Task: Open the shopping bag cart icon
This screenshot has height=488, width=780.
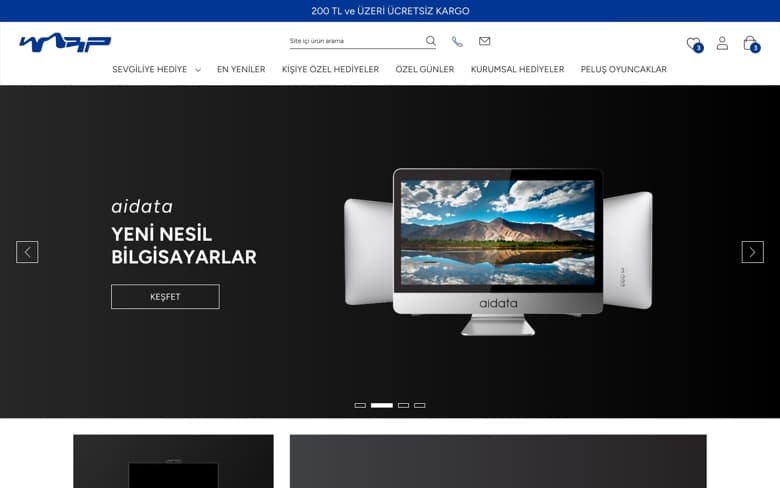Action: pos(751,44)
